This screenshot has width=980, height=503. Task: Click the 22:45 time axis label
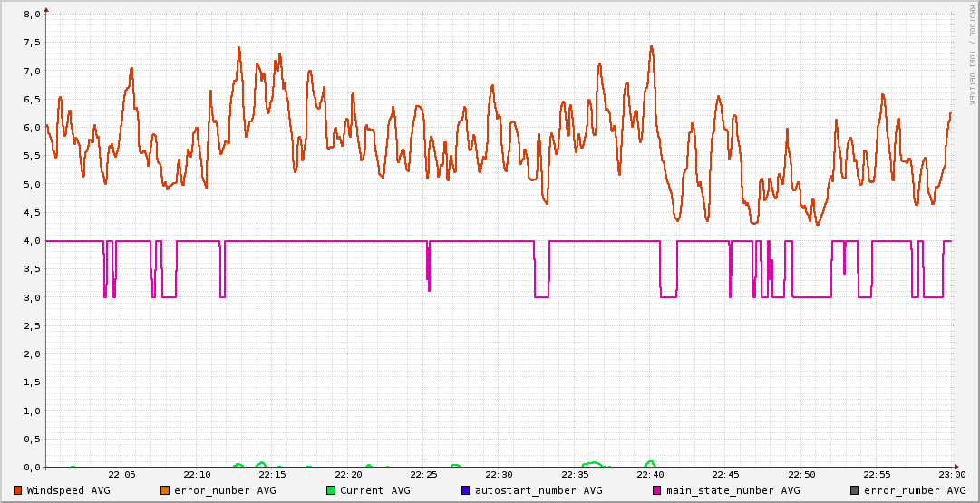pos(726,474)
